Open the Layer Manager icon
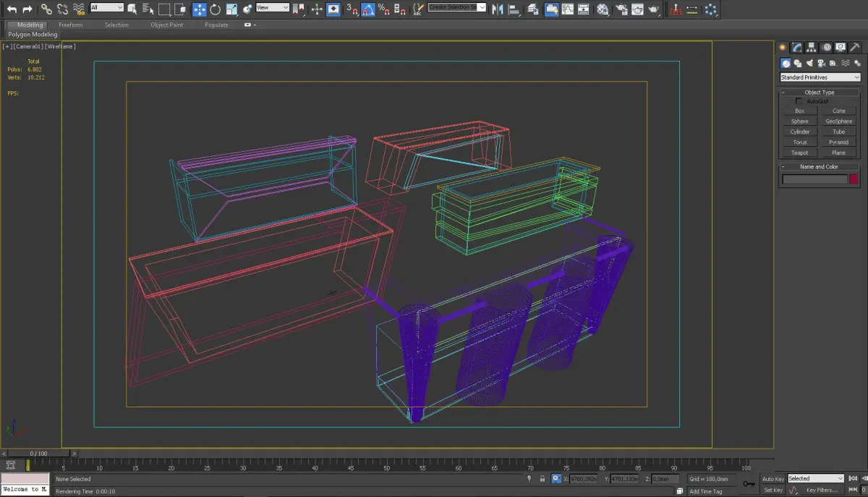Viewport: 868px width, 497px height. pyautogui.click(x=532, y=9)
